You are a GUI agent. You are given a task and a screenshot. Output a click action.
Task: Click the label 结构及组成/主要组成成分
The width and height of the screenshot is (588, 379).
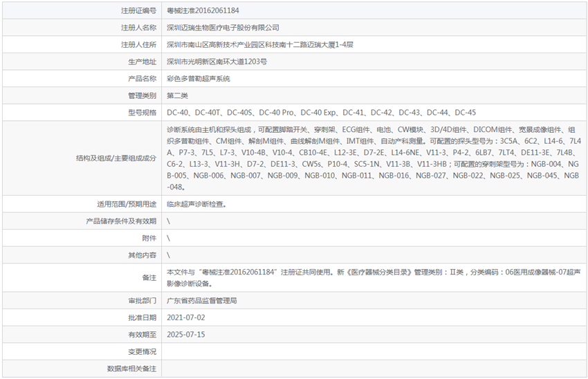[x=116, y=158]
